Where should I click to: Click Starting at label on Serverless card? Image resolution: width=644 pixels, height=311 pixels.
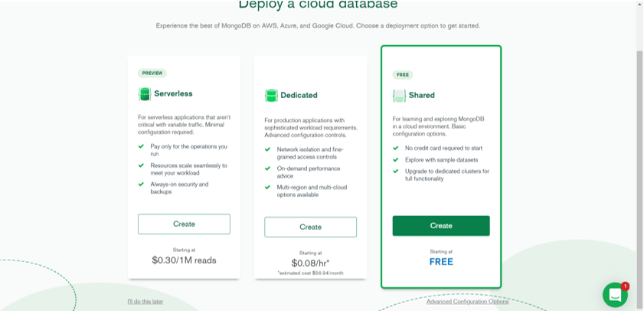tap(184, 250)
